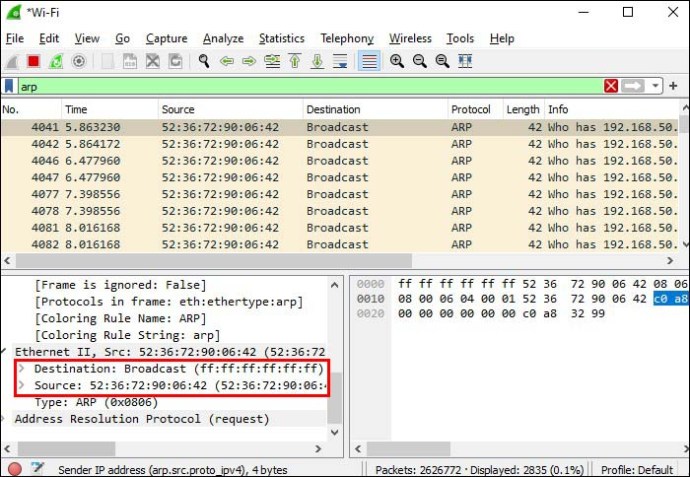
Task: Stop the running capture with the red square
Action: click(x=33, y=61)
